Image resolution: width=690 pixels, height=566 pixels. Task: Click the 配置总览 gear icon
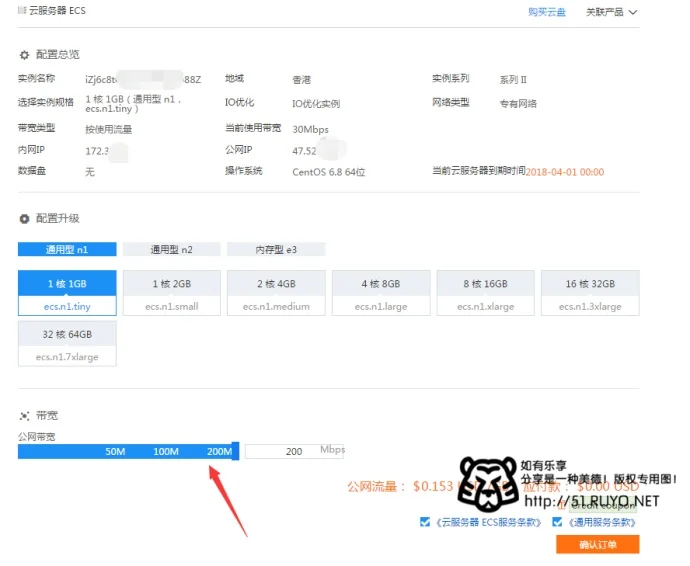pos(24,55)
